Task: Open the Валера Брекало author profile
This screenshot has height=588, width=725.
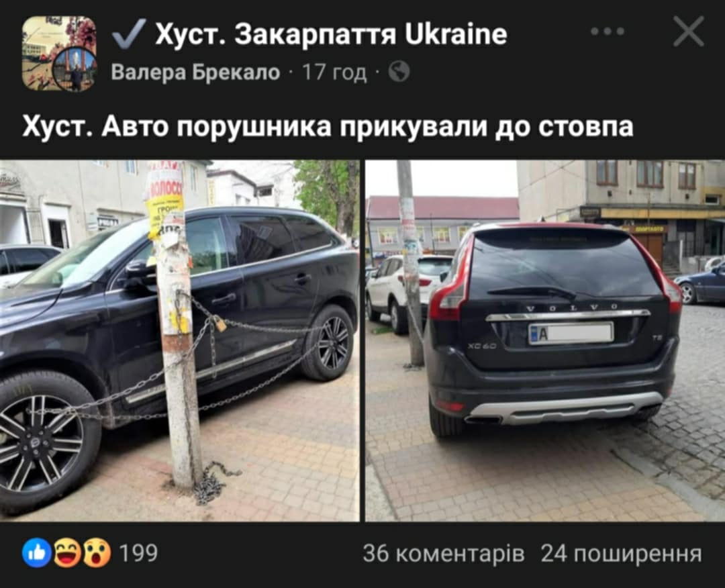Action: point(195,72)
